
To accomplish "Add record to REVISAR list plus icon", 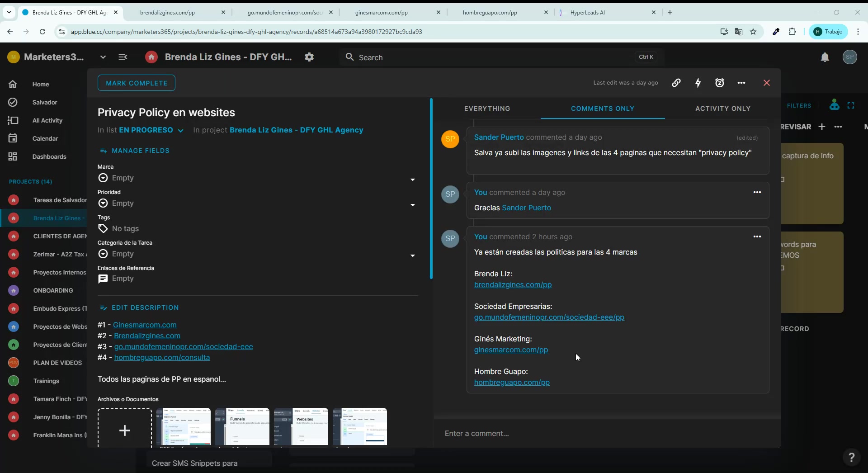I will 822,127.
